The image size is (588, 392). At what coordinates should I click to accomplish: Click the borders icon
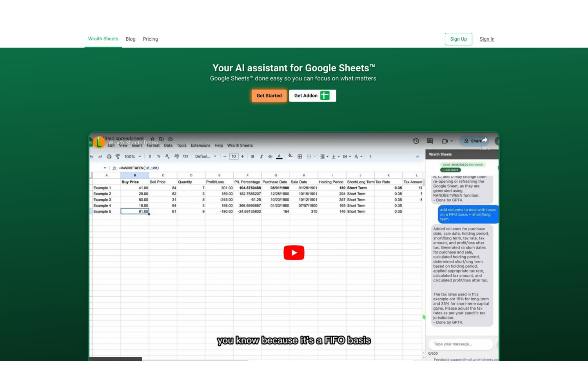click(x=300, y=157)
